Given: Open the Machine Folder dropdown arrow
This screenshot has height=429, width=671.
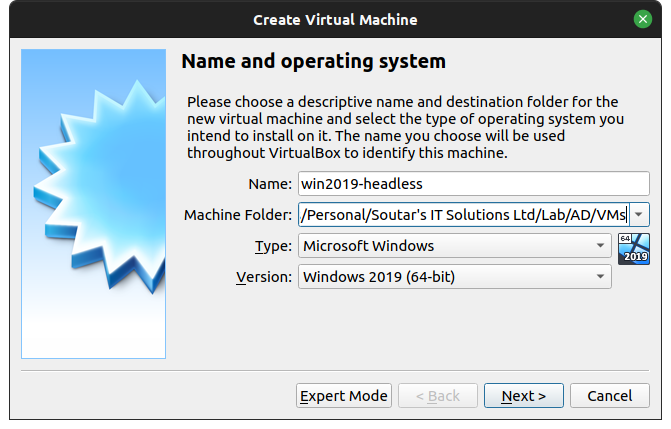Looking at the screenshot, I should pos(638,214).
